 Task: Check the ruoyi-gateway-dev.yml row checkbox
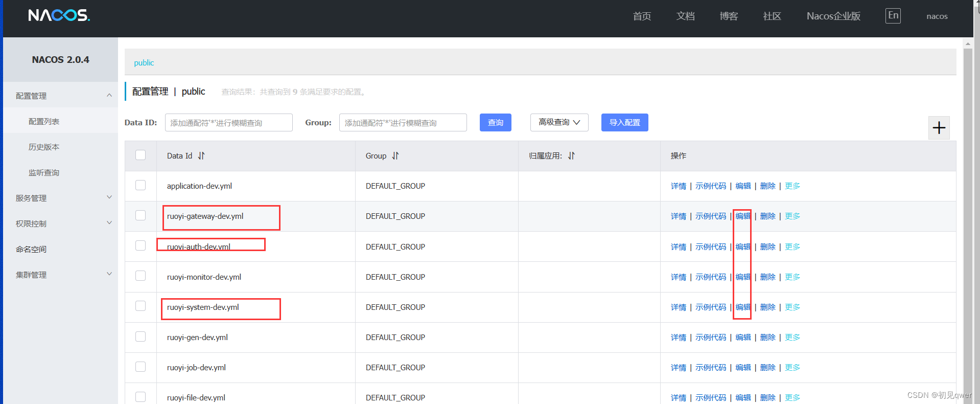point(141,215)
